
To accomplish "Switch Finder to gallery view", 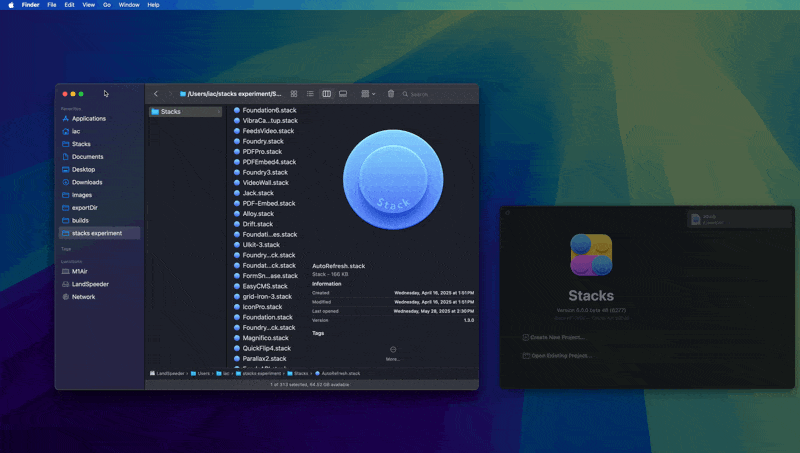I will click(x=343, y=94).
